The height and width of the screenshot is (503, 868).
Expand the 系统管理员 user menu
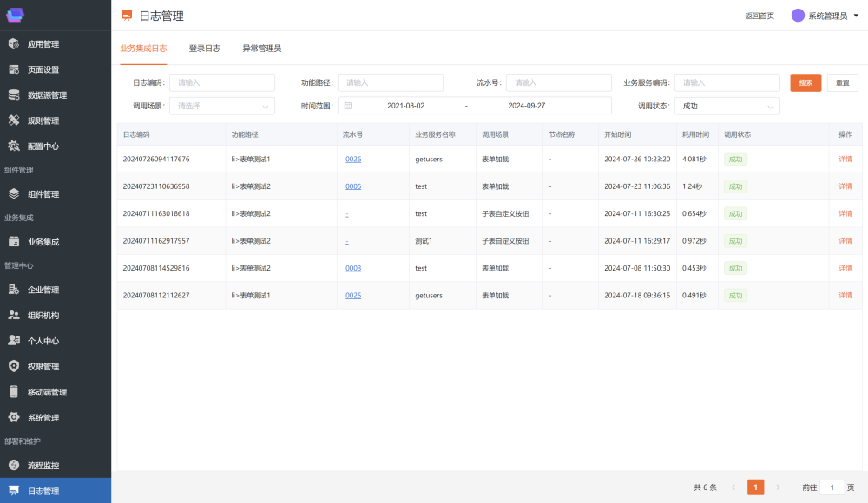coord(855,16)
